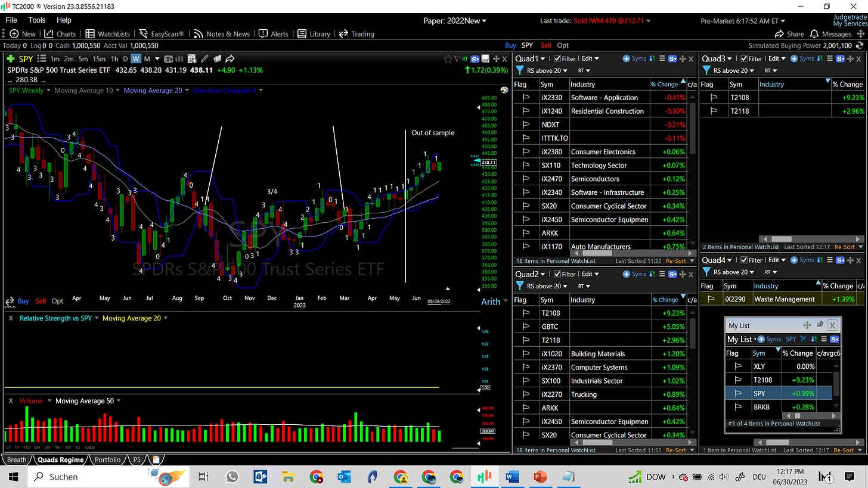Open the File menu
The height and width of the screenshot is (488, 868).
(11, 20)
